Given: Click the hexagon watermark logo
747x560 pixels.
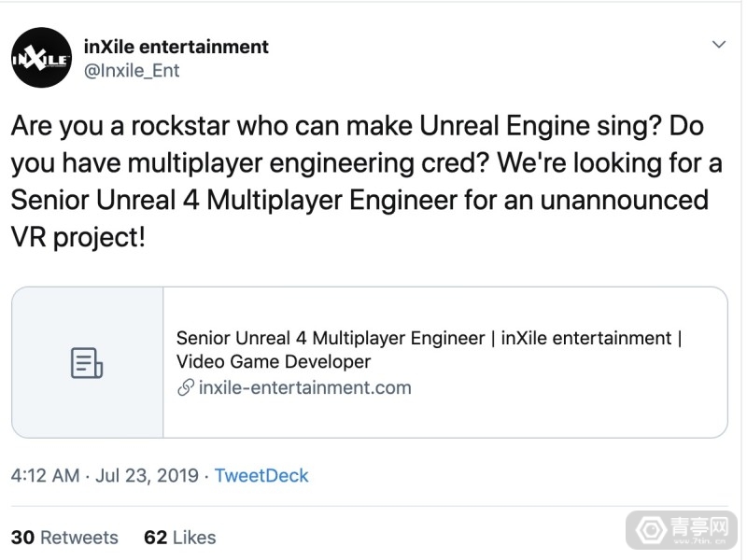Looking at the screenshot, I should coord(648,530).
